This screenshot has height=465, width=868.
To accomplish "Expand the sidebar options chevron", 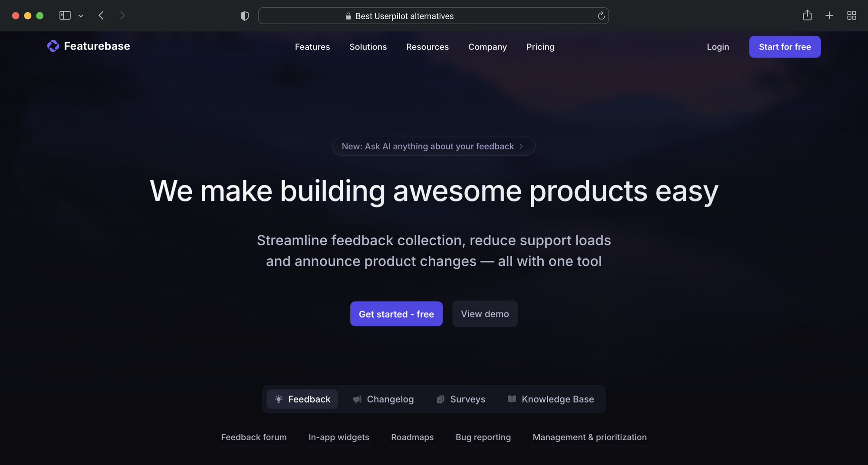I will [x=81, y=16].
